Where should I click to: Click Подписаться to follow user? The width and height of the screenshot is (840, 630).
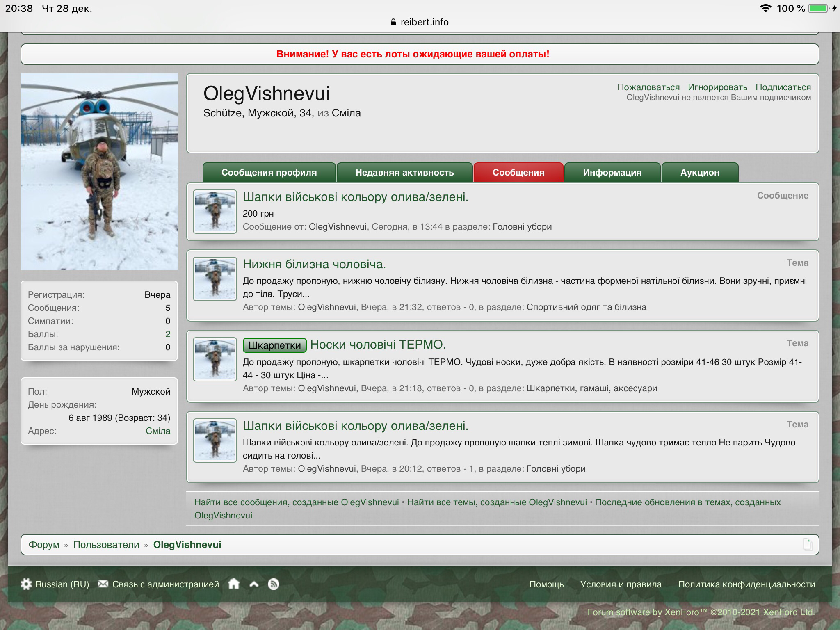click(x=783, y=87)
